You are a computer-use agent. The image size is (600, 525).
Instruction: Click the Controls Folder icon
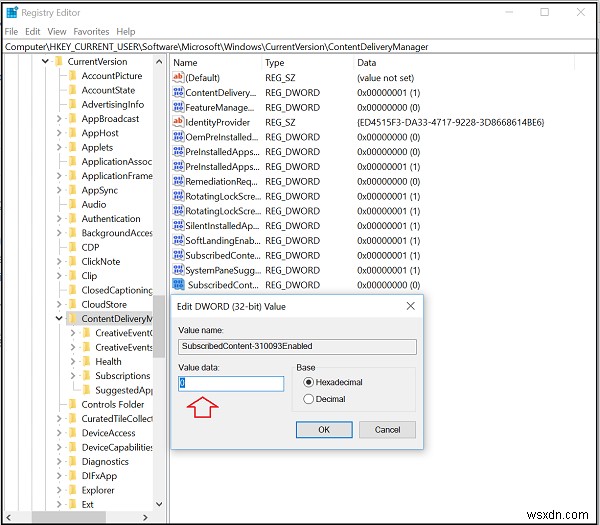tap(72, 404)
